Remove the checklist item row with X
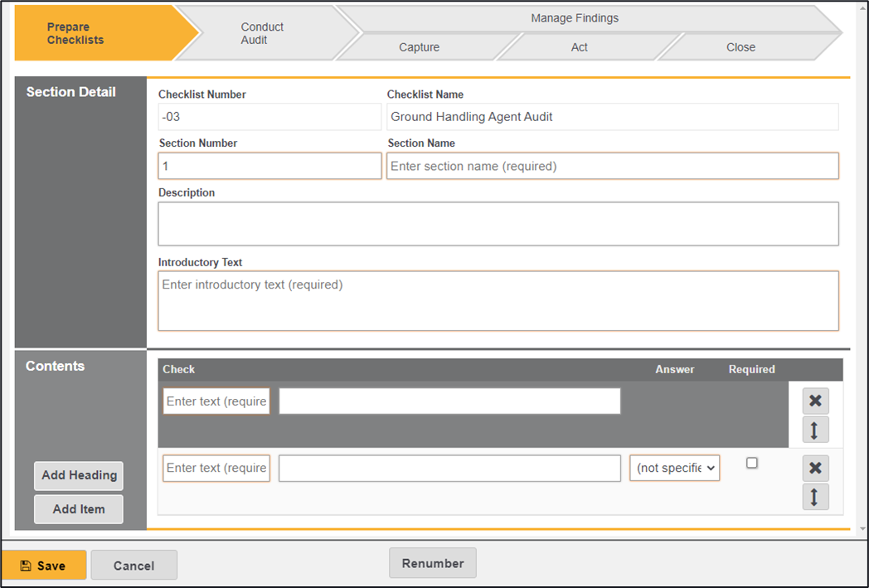This screenshot has height=588, width=869. [x=815, y=469]
